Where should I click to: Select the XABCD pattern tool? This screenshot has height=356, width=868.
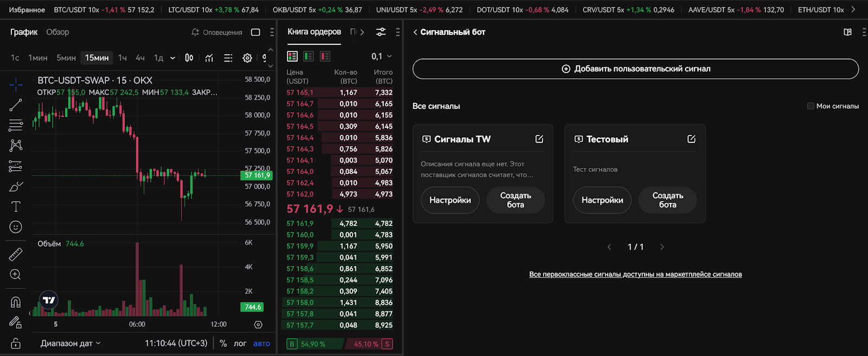coord(16,145)
